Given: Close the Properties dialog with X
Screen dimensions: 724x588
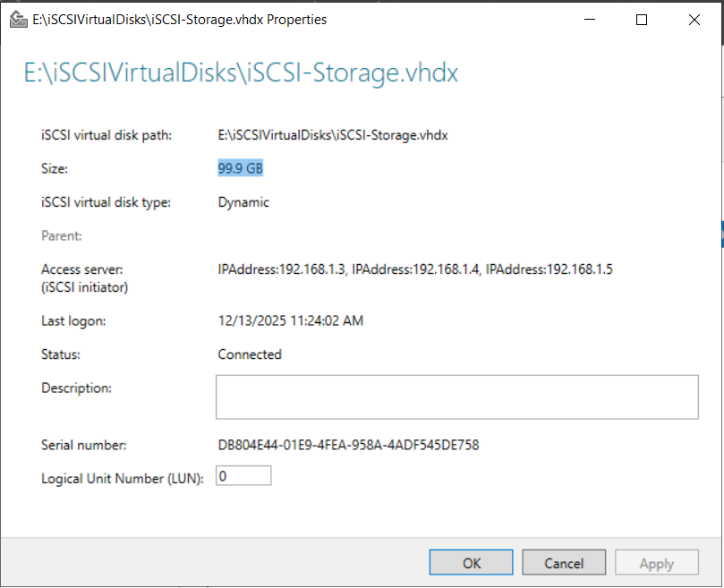Looking at the screenshot, I should pyautogui.click(x=694, y=20).
